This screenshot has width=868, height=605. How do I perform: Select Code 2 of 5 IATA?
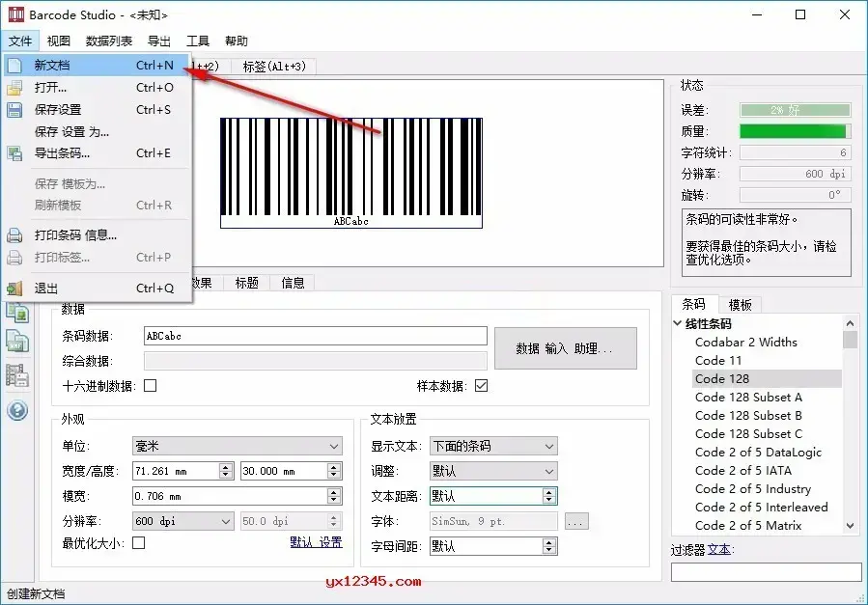click(x=742, y=471)
